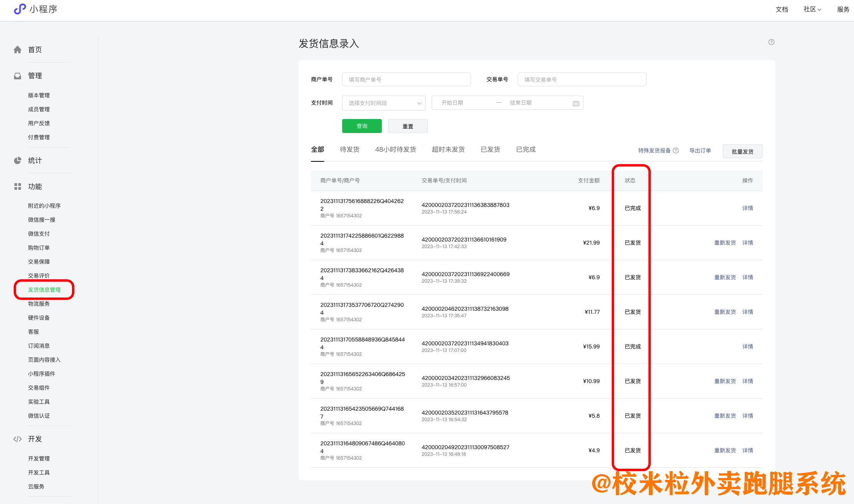Expand the 社区 dropdown in top bar

click(x=812, y=9)
